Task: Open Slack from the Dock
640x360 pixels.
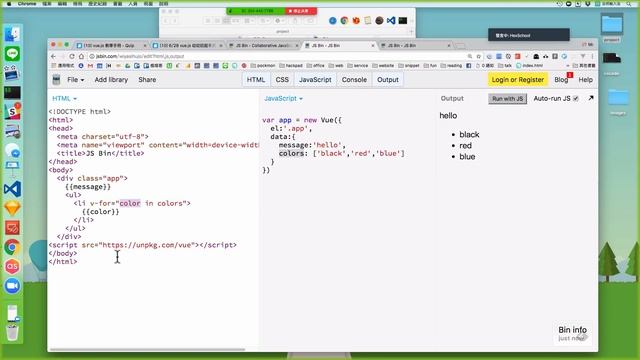Action: [12, 111]
